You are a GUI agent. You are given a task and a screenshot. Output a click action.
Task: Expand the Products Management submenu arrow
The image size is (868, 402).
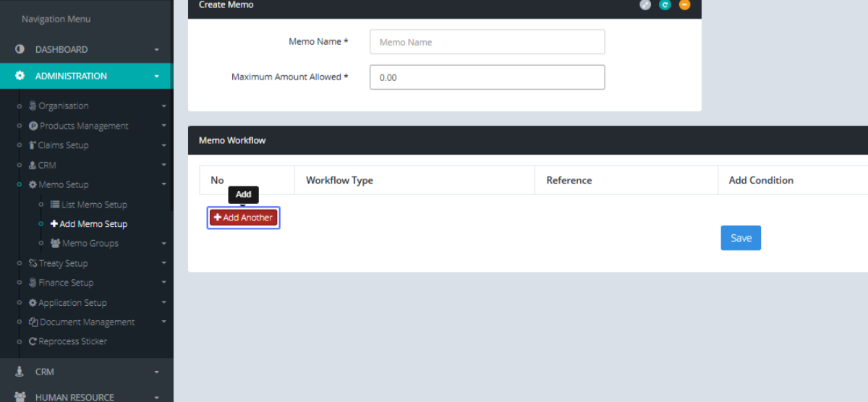click(x=163, y=127)
